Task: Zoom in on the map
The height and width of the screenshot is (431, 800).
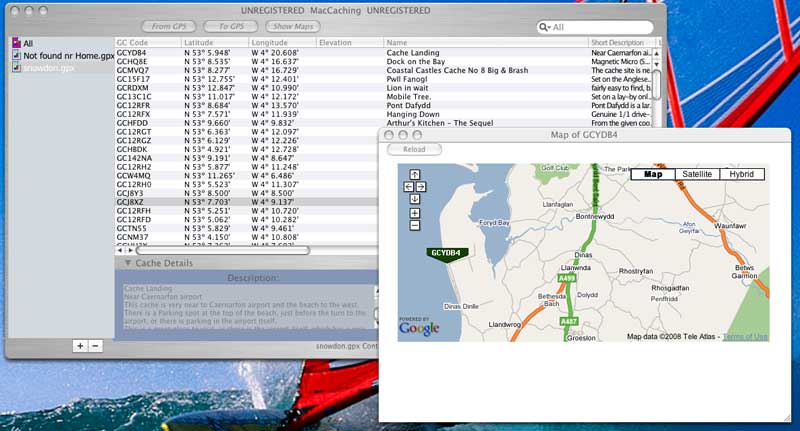Action: [x=415, y=213]
